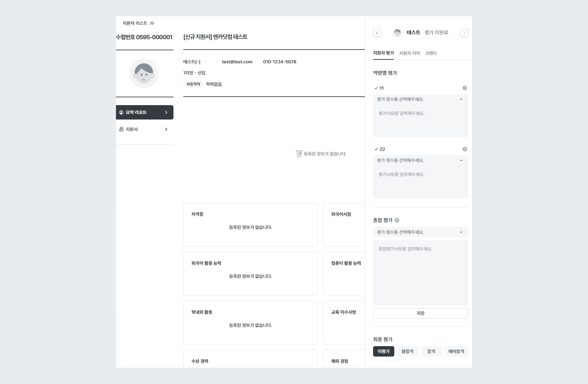Select 예비합격 final evaluation option
This screenshot has height=384, width=588.
(x=456, y=351)
